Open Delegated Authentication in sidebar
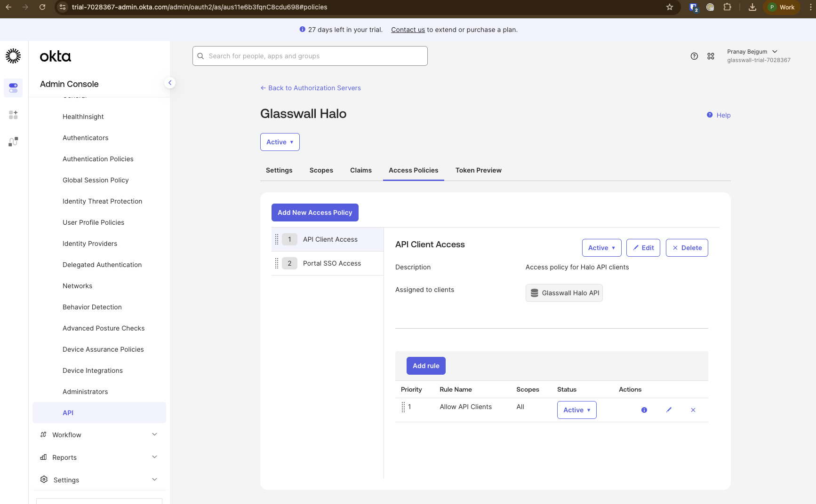 (x=102, y=265)
